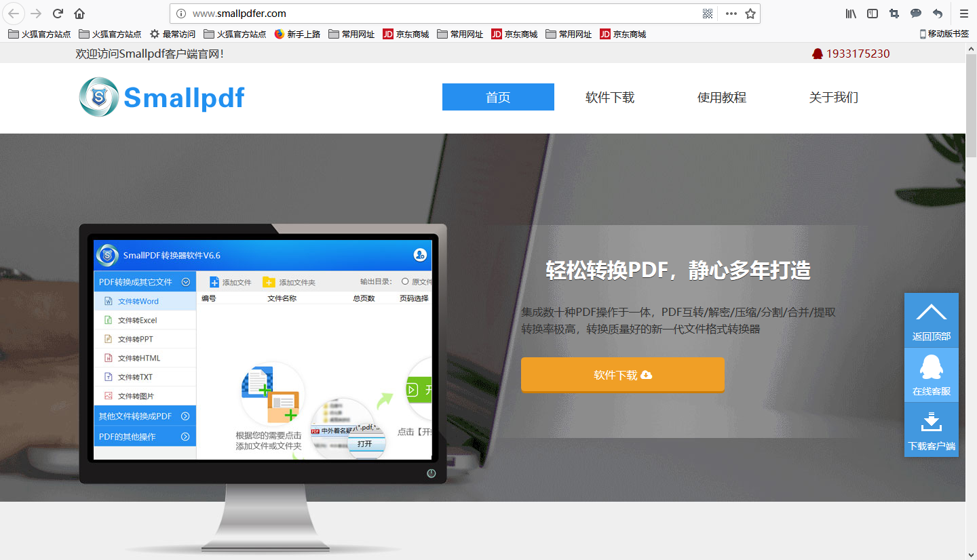Open the Firefox hamburger menu
This screenshot has width=977, height=560.
963,14
